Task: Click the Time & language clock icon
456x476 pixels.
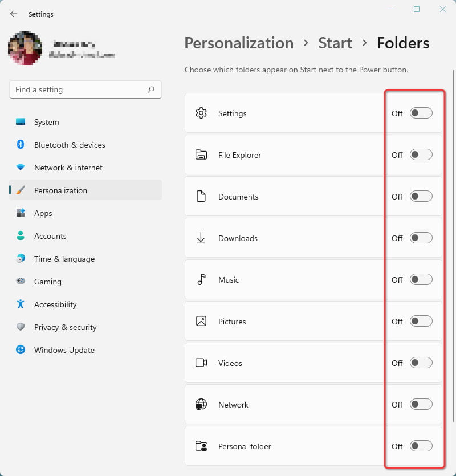Action: (x=21, y=258)
